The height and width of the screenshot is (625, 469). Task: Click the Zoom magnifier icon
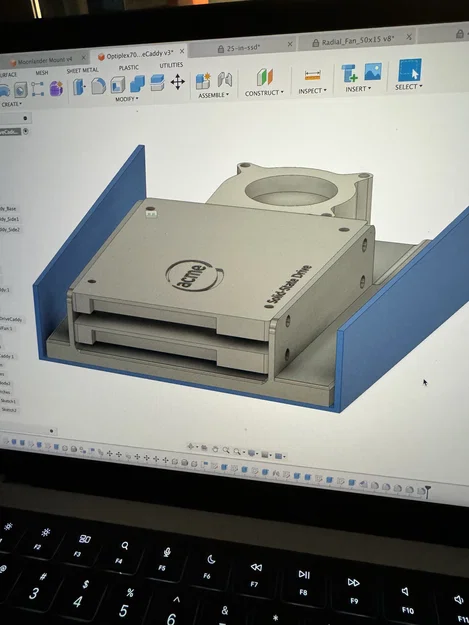point(226,450)
